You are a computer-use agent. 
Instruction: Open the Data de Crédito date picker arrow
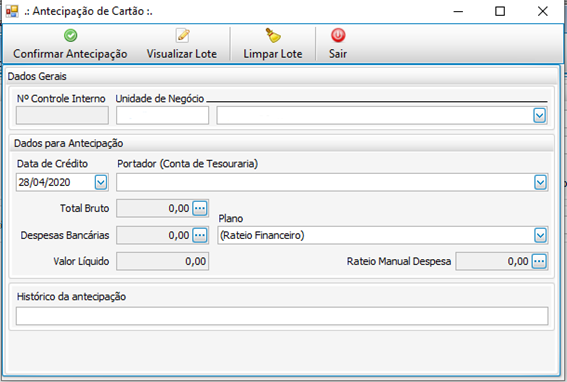pyautogui.click(x=101, y=182)
